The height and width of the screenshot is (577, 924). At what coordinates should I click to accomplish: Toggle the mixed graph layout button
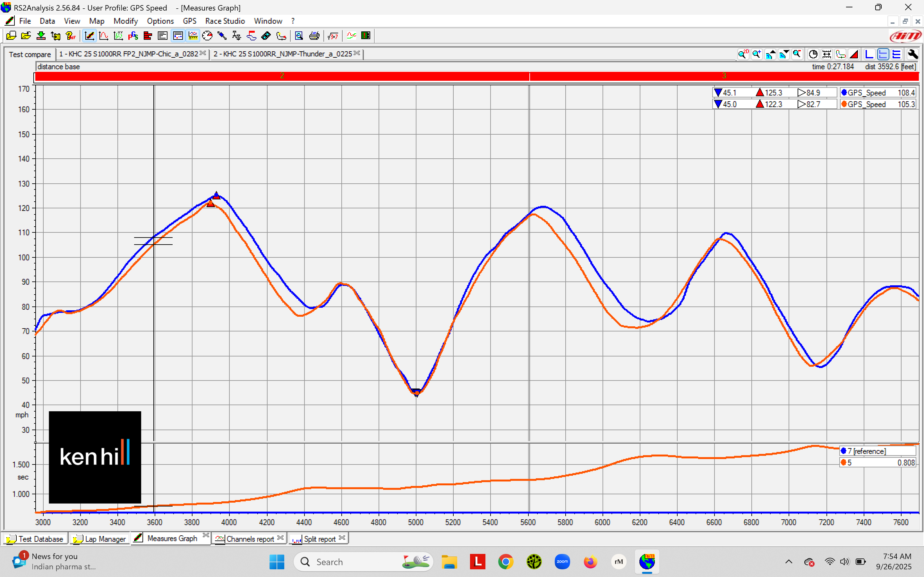pos(883,54)
